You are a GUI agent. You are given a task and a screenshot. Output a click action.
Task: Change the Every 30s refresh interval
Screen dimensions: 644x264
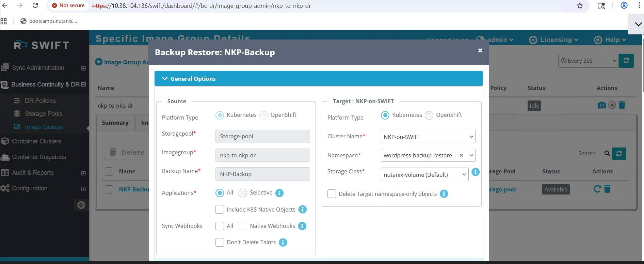(x=588, y=61)
